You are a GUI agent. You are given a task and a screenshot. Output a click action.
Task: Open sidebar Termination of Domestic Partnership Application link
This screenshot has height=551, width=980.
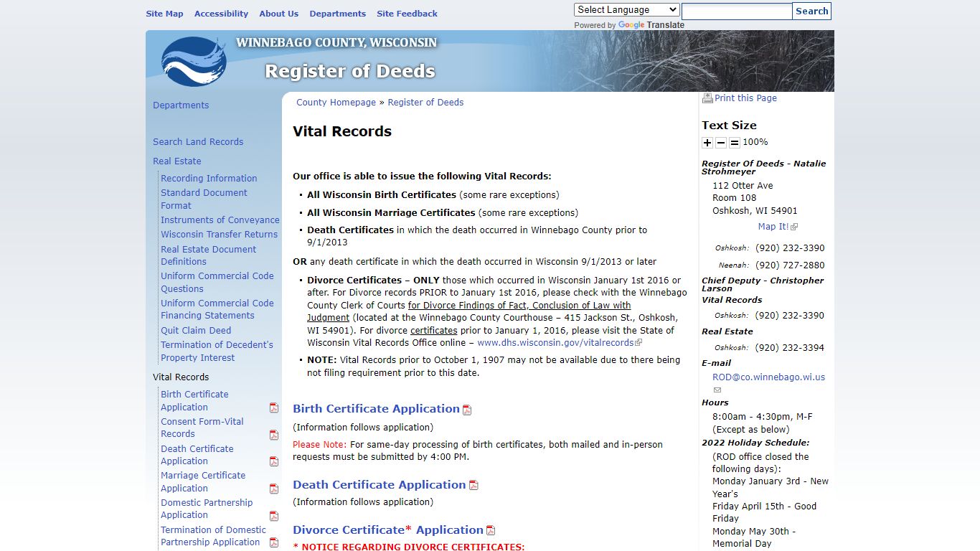(x=213, y=536)
